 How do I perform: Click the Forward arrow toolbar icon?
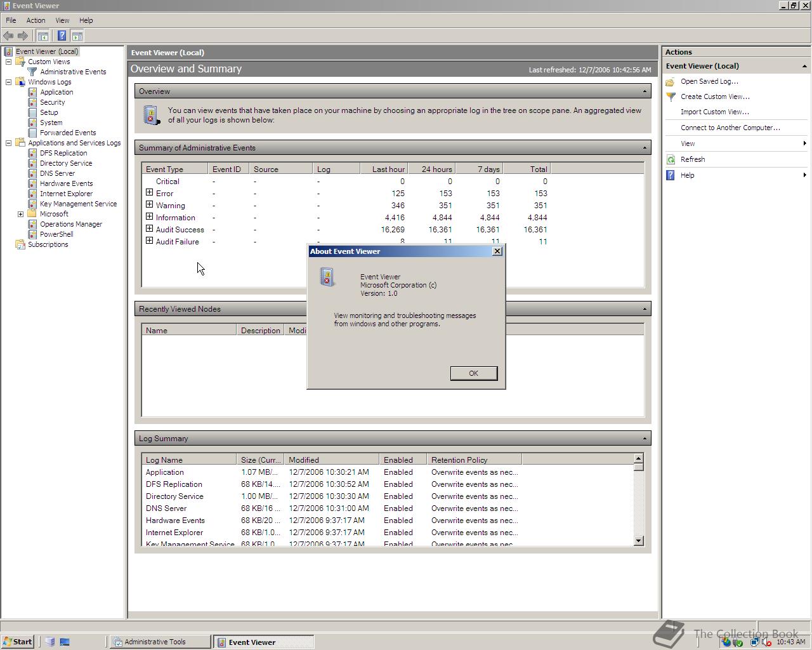[x=23, y=36]
